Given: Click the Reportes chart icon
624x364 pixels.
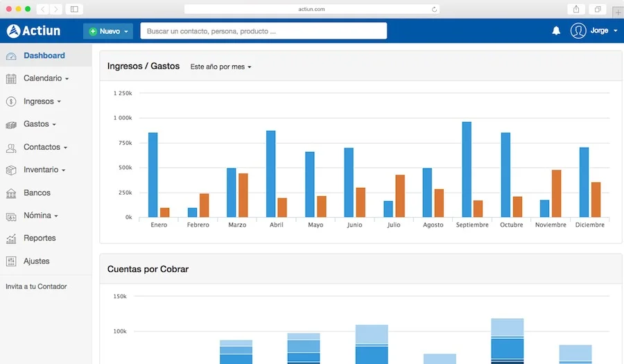Looking at the screenshot, I should pyautogui.click(x=11, y=239).
